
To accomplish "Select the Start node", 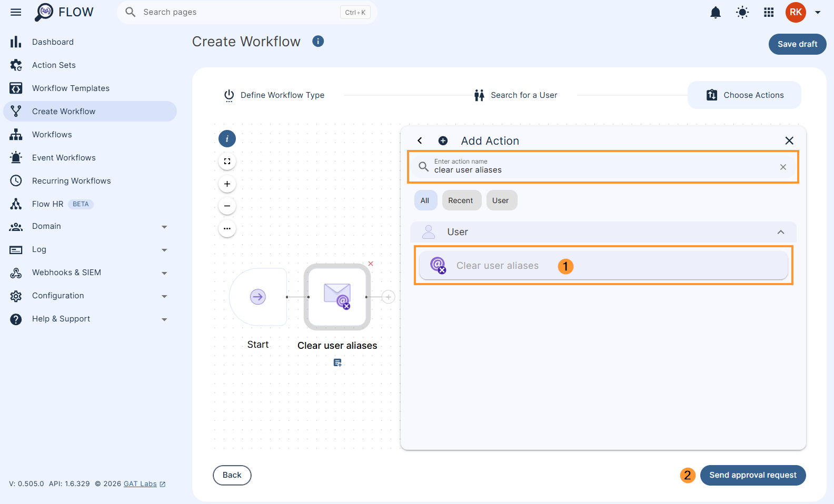I will tap(258, 297).
